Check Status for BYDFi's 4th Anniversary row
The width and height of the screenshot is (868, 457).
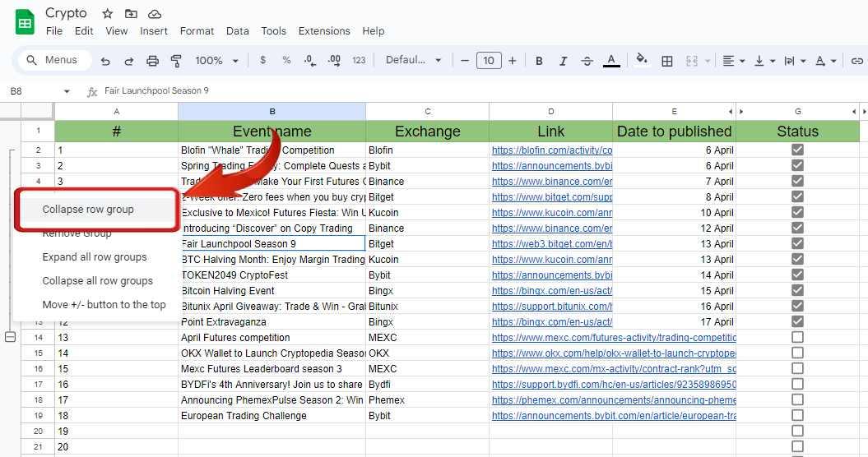797,384
